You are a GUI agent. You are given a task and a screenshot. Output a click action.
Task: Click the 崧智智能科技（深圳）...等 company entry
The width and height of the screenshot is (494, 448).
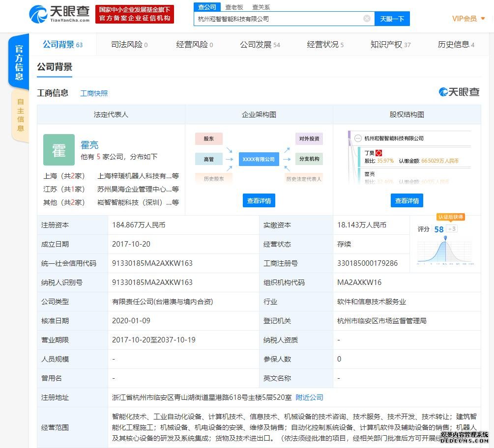point(138,202)
